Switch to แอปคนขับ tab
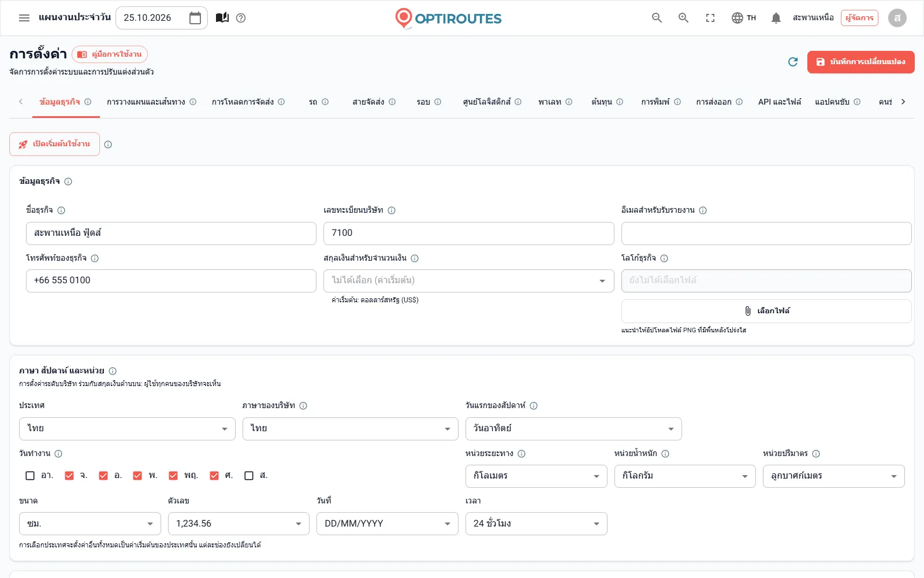This screenshot has width=924, height=578. [x=837, y=102]
